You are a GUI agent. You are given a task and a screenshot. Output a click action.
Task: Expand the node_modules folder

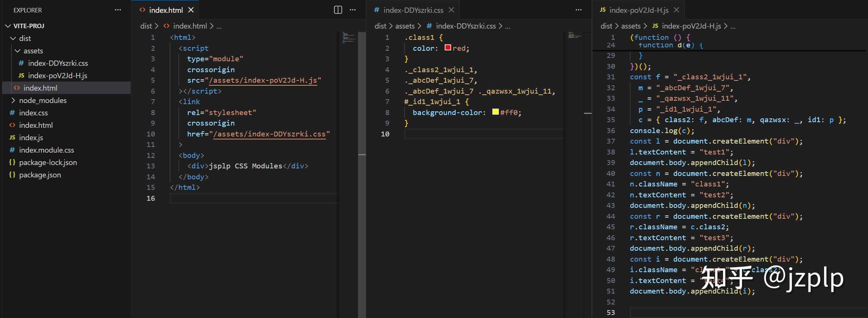[13, 100]
